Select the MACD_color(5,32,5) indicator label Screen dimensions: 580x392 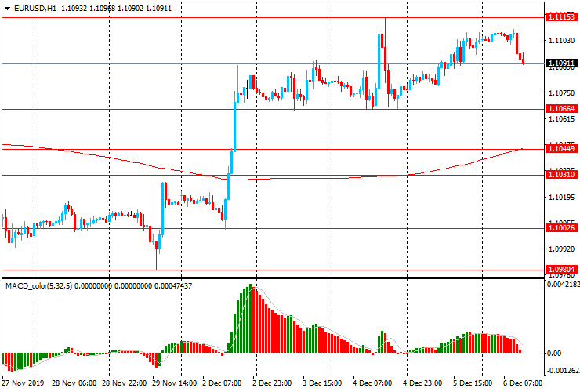tap(39, 285)
